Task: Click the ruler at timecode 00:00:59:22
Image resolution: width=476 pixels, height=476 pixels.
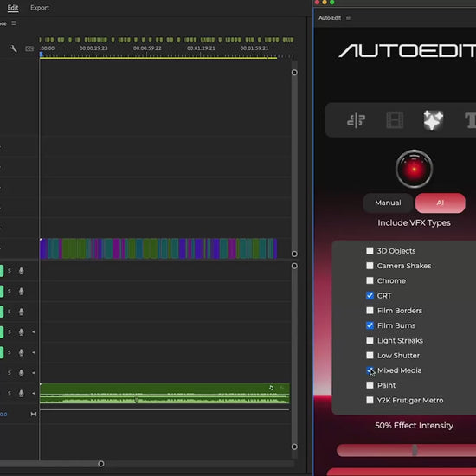Action: pos(147,48)
